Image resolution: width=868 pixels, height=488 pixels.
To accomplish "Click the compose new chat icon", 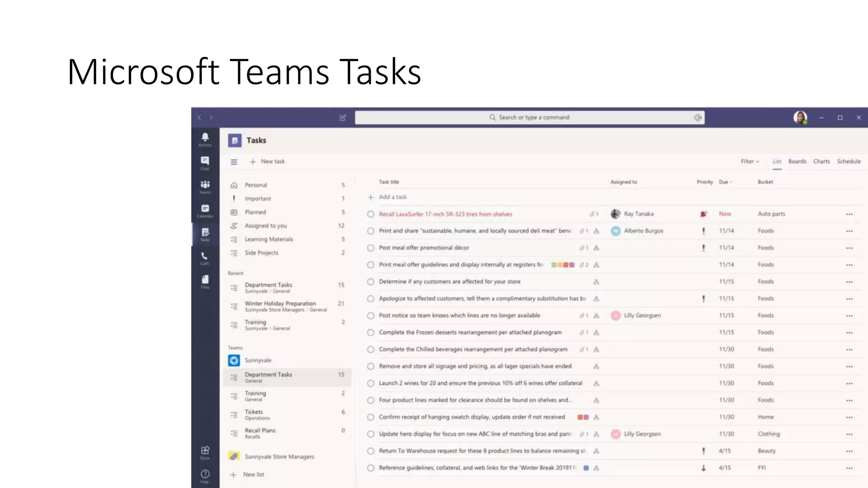I will point(342,118).
